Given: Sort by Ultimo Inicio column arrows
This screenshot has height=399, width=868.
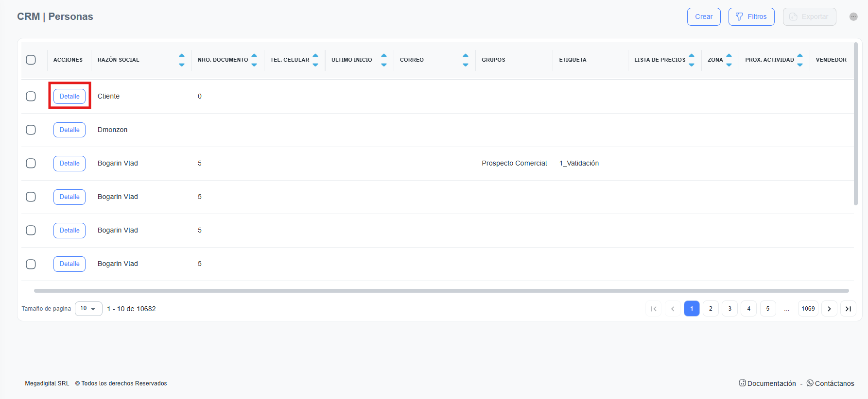Looking at the screenshot, I should (383, 60).
